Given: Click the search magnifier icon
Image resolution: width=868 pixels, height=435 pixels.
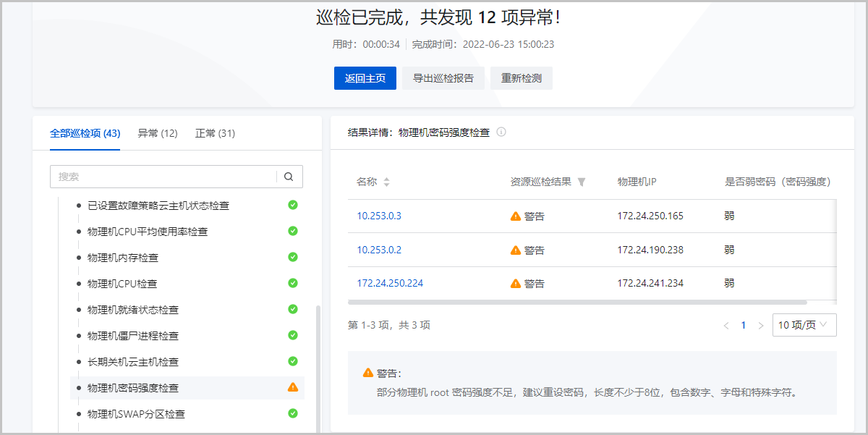Looking at the screenshot, I should coord(289,177).
